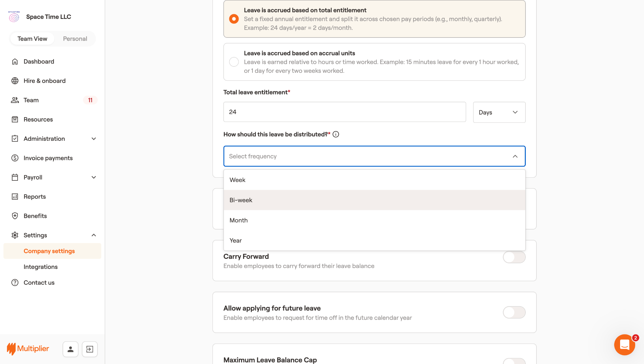Click the Hire & onboard globe icon
This screenshot has height=364, width=644.
15,81
